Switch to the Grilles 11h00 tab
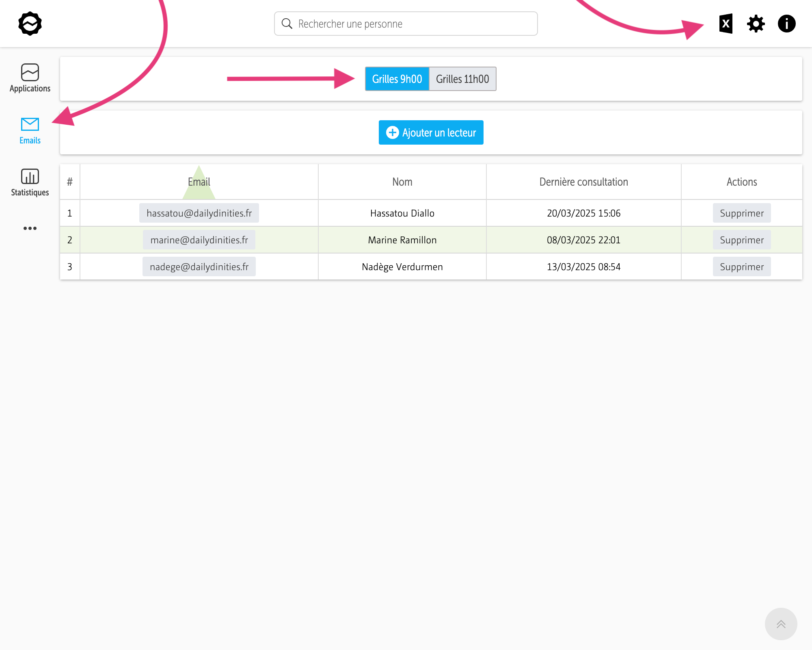Viewport: 812px width, 650px height. pyautogui.click(x=462, y=79)
